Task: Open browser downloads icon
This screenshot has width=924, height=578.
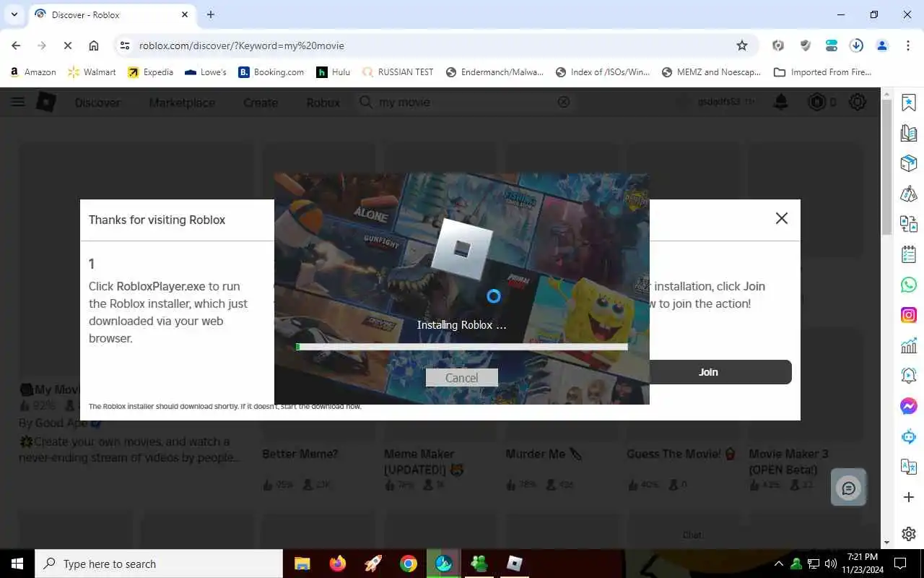Action: pyautogui.click(x=857, y=46)
